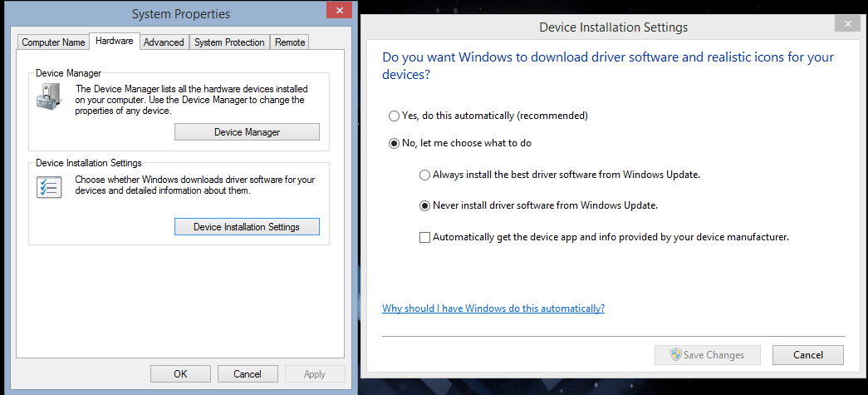
Task: Click the System Properties title bar
Action: (180, 14)
